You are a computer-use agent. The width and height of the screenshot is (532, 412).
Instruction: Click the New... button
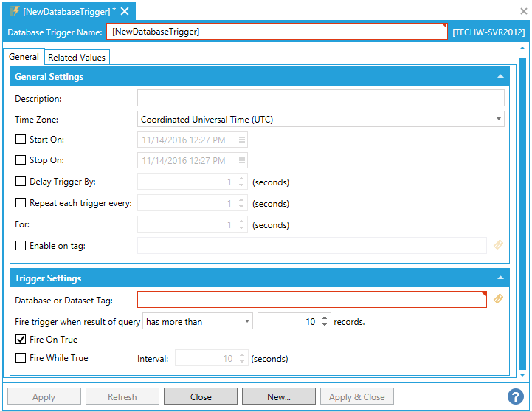pyautogui.click(x=278, y=396)
